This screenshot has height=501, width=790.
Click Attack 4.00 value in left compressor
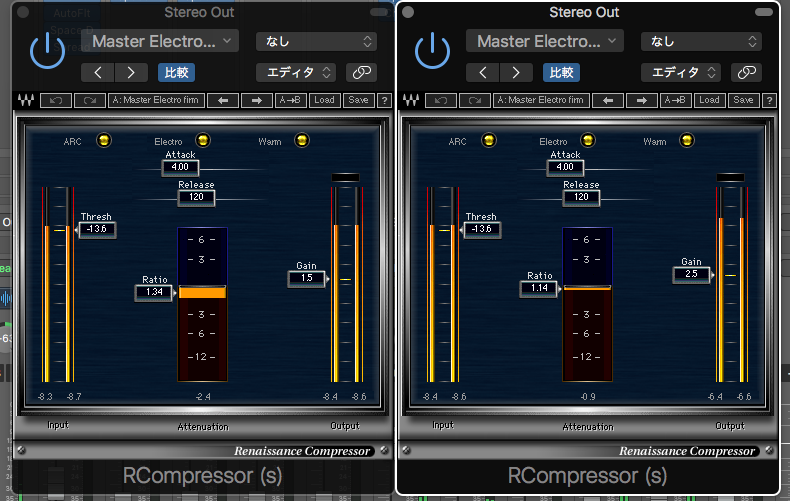point(180,167)
